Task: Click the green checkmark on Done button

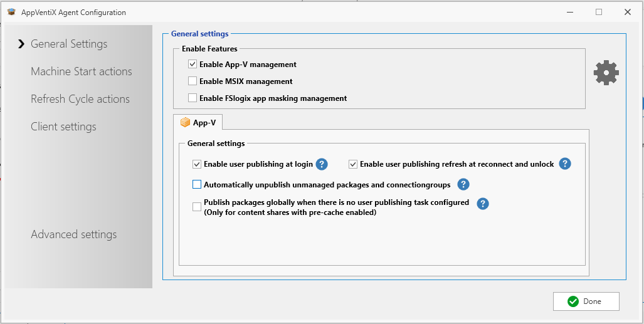Action: point(573,301)
